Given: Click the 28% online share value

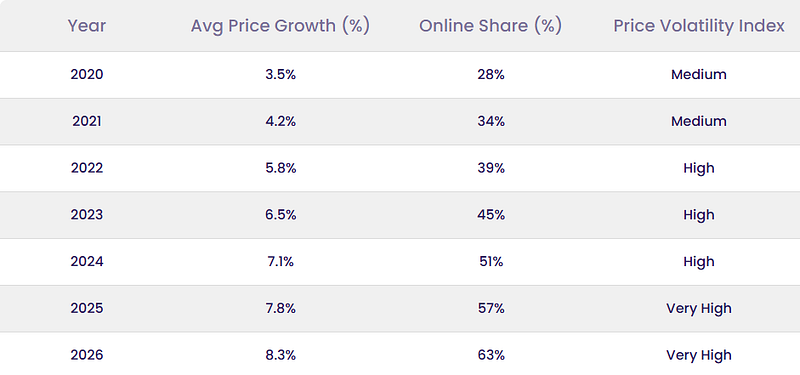Looking at the screenshot, I should tap(491, 74).
